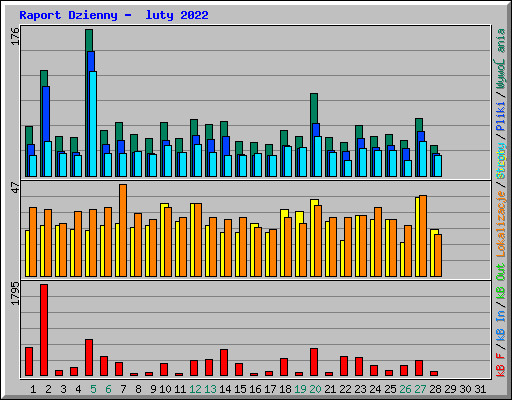
Task: Select day label '2' on the x-axis
Action: [x=48, y=389]
